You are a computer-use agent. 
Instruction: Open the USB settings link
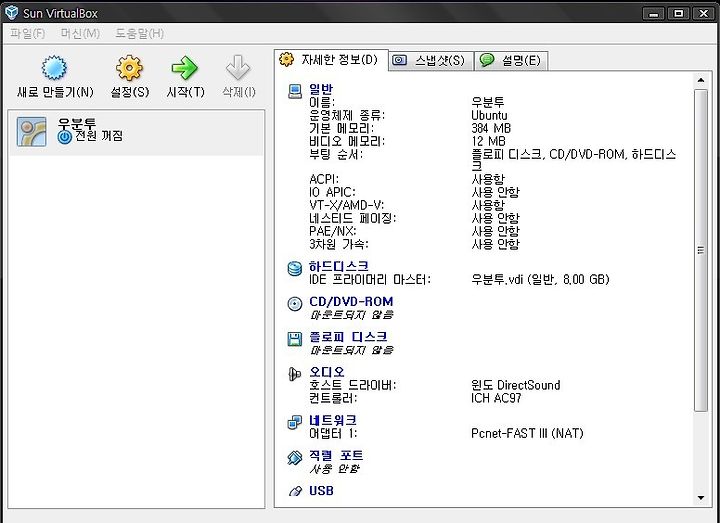pyautogui.click(x=321, y=491)
